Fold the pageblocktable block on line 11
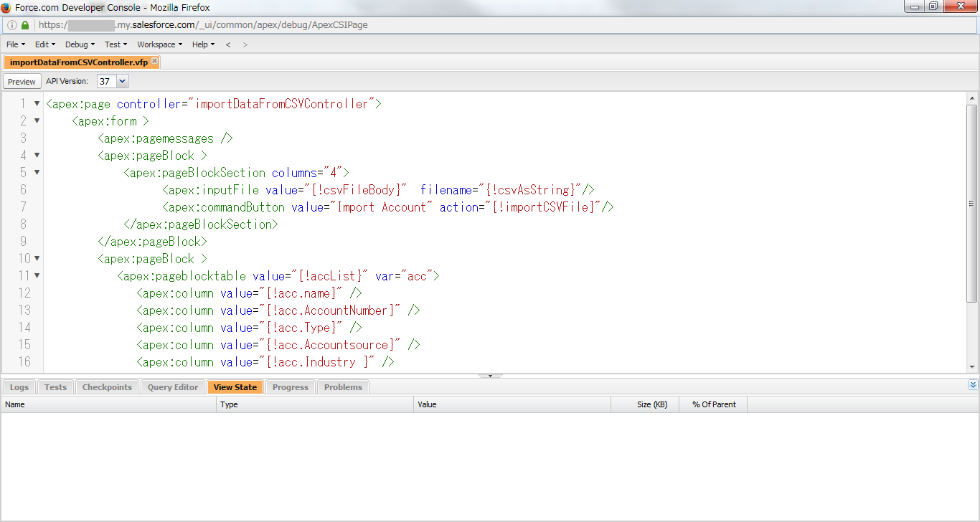980x522 pixels. [37, 276]
